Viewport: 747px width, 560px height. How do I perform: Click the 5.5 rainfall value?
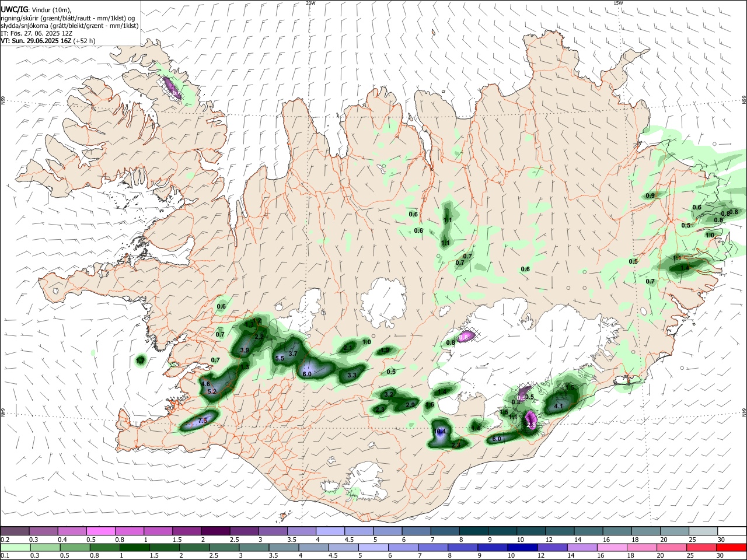click(280, 358)
